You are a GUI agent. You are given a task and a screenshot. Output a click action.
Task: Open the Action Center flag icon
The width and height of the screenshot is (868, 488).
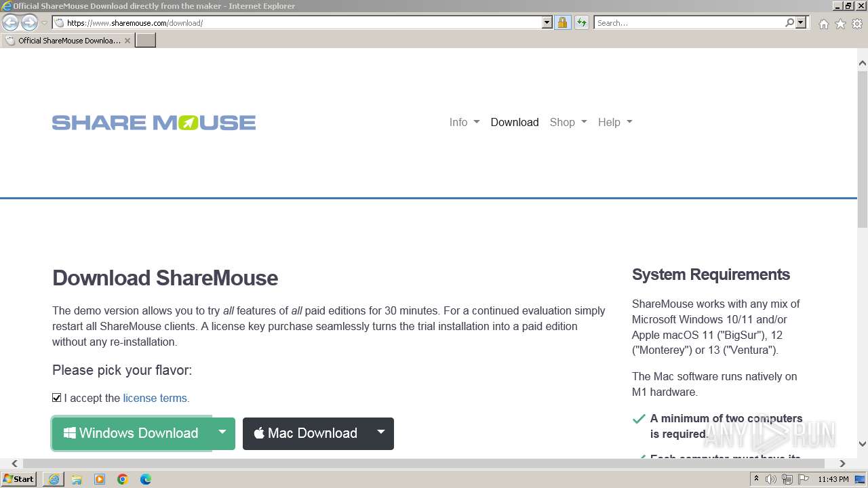click(802, 479)
